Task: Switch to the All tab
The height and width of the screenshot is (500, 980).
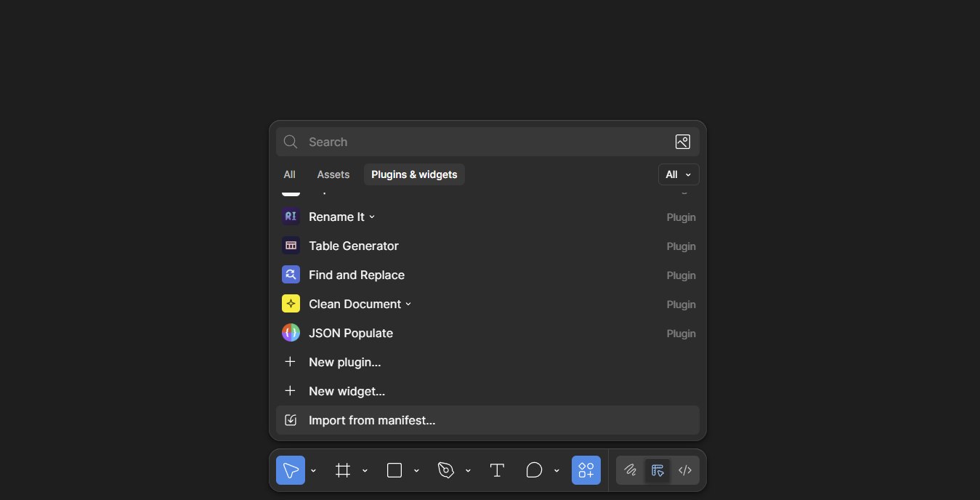Action: click(x=289, y=174)
